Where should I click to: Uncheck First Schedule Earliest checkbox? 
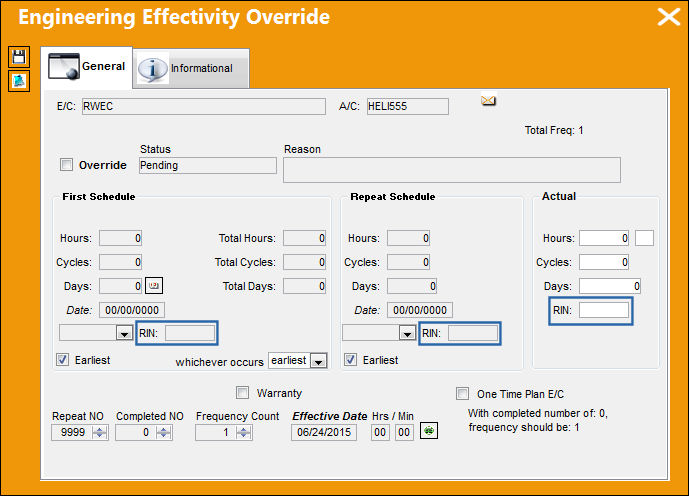[x=63, y=359]
